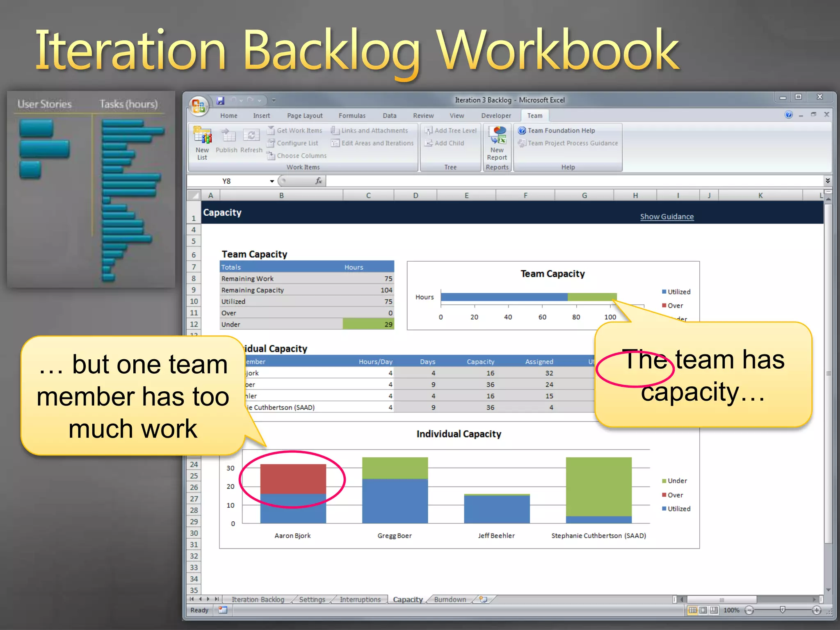Viewport: 840px width, 630px height.
Task: Click Get Work Items
Action: pos(294,130)
